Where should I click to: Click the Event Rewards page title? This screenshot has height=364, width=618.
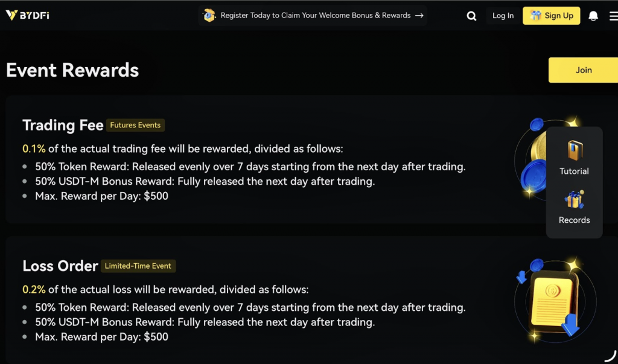72,71
